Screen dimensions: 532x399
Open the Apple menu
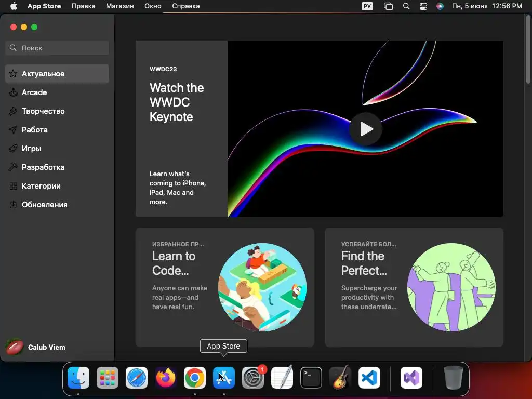[x=14, y=6]
